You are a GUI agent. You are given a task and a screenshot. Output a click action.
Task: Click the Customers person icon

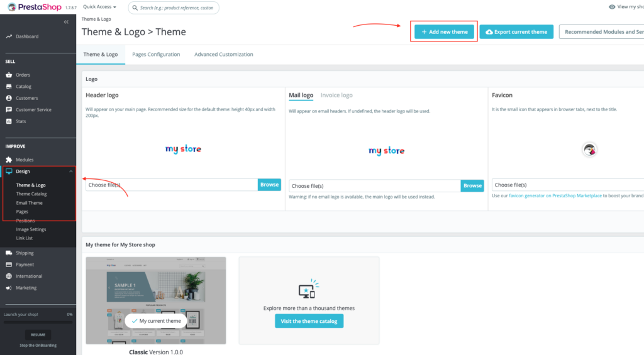pyautogui.click(x=9, y=98)
